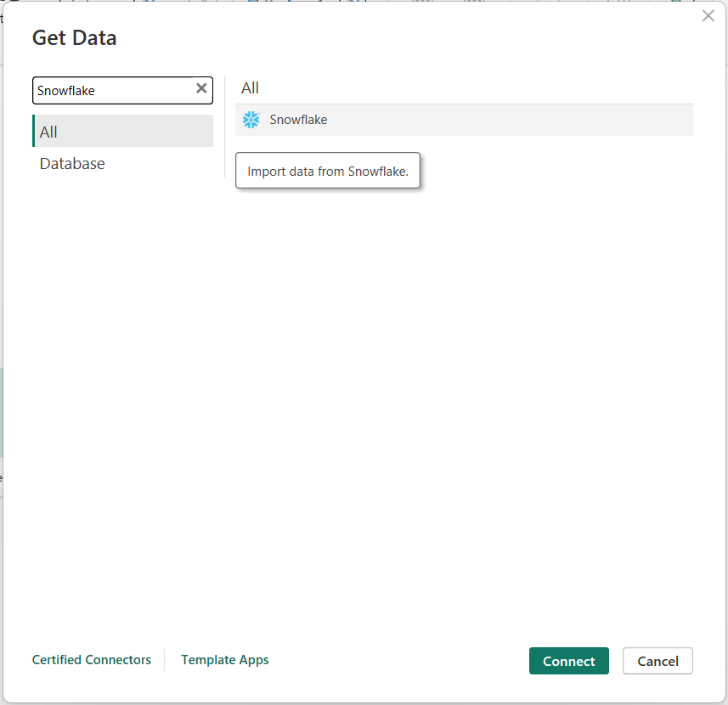Confirm the connection with Connect
This screenshot has height=705, width=728.
click(x=568, y=661)
